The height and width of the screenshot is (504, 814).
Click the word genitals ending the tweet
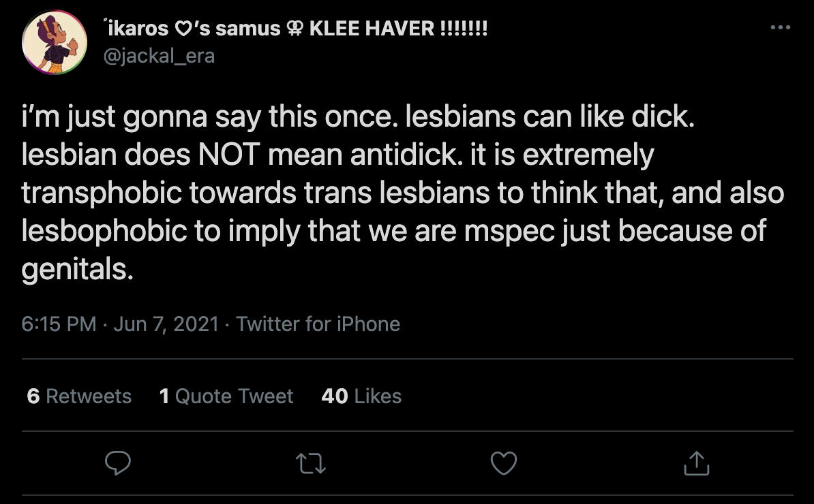pyautogui.click(x=75, y=270)
